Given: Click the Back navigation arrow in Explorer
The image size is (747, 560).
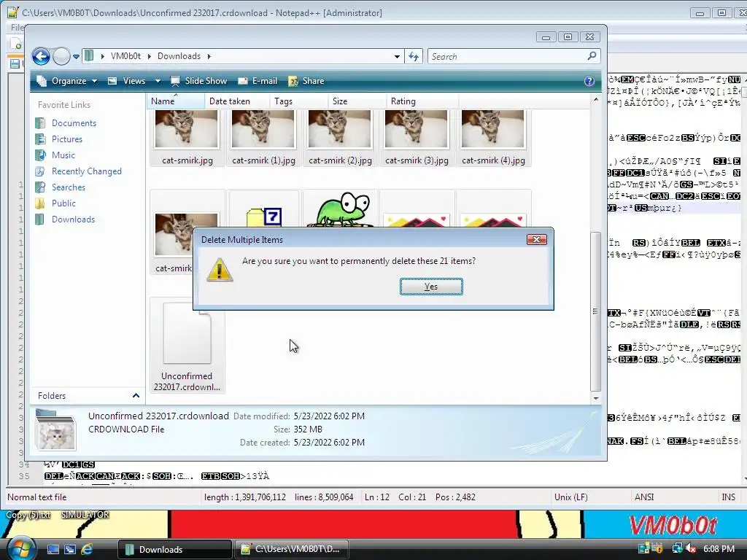Looking at the screenshot, I should tap(42, 56).
